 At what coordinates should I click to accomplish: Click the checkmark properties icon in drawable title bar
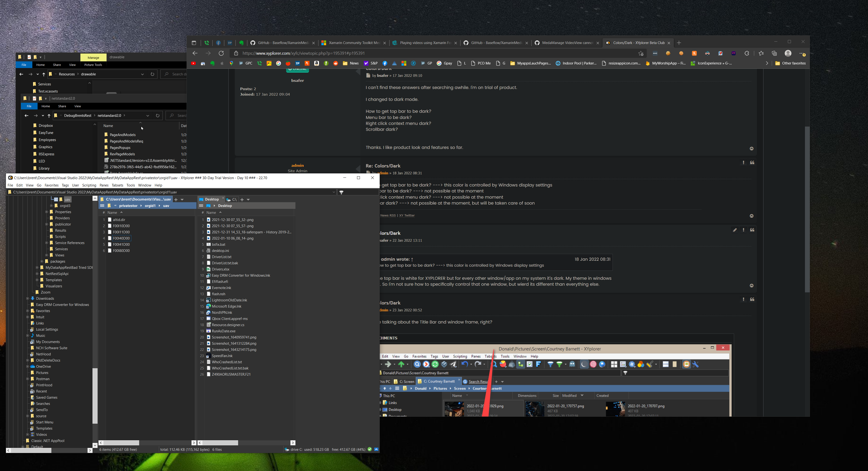[29, 57]
